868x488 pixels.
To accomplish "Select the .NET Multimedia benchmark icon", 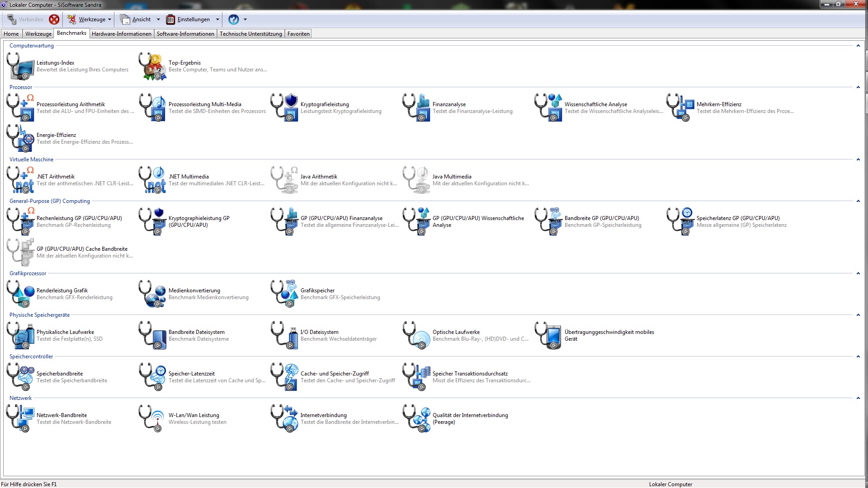I will click(152, 180).
